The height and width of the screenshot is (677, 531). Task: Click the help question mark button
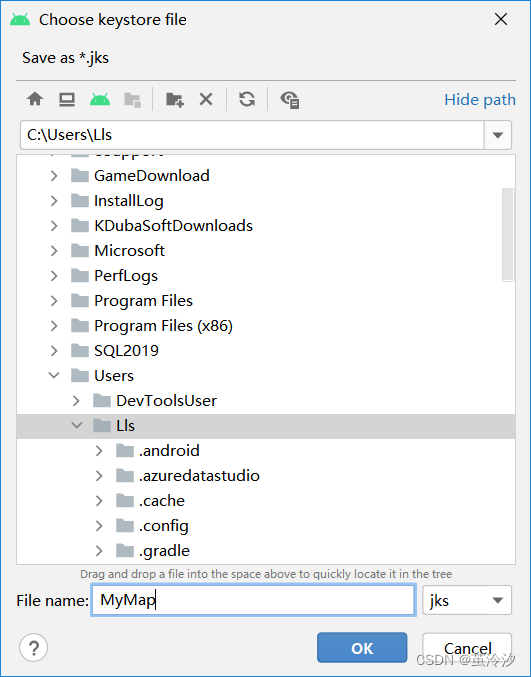pyautogui.click(x=34, y=647)
